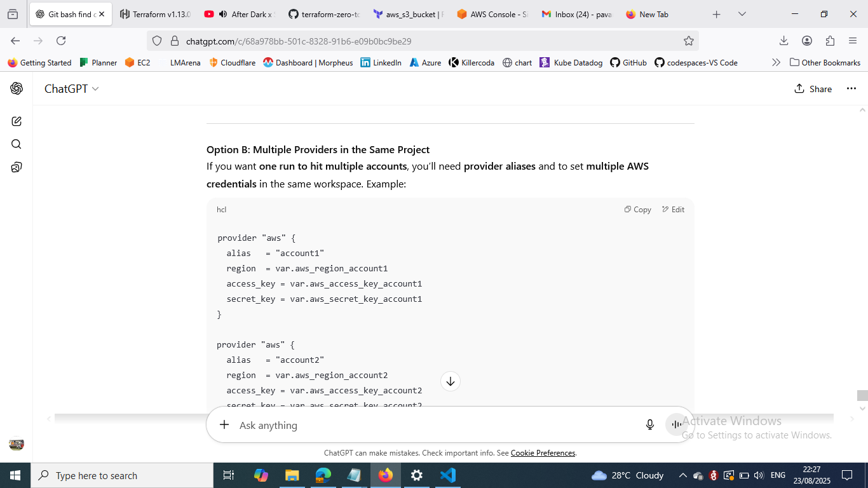
Task: Show more bookmarks via the chevron
Action: [775, 62]
